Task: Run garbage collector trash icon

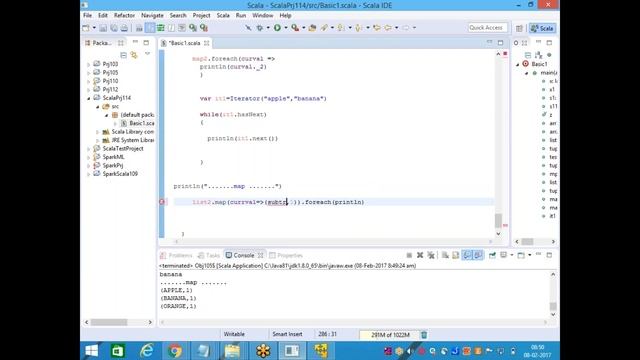Action: [x=424, y=335]
